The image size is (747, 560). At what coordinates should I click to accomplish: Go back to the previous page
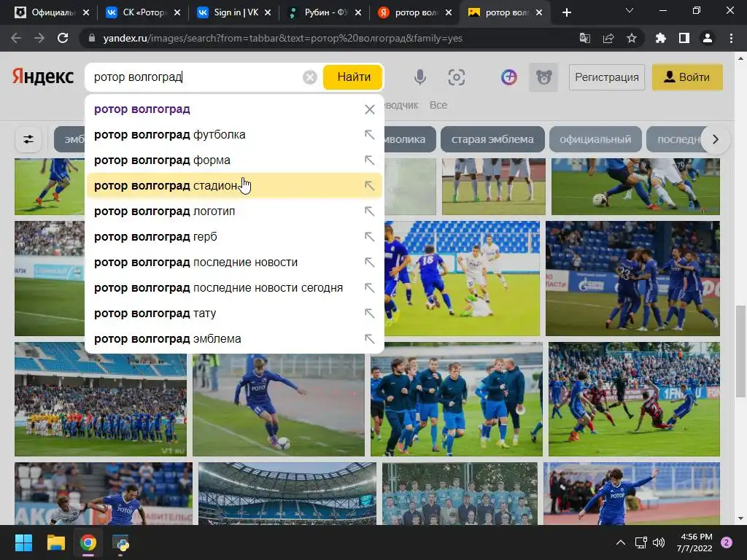click(x=16, y=38)
